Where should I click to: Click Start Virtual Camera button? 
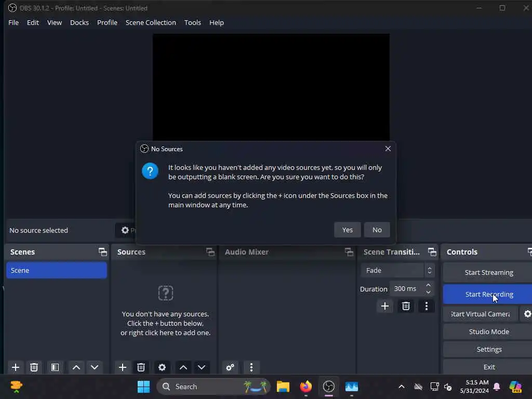[481, 314]
